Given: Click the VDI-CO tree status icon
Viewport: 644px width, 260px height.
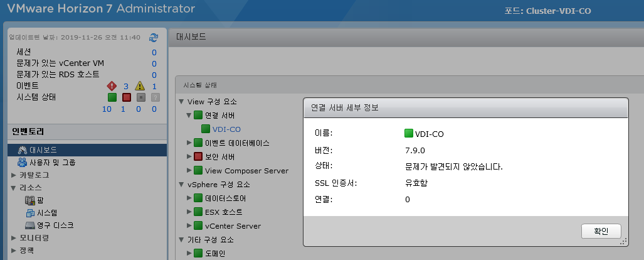Looking at the screenshot, I should click(x=206, y=129).
